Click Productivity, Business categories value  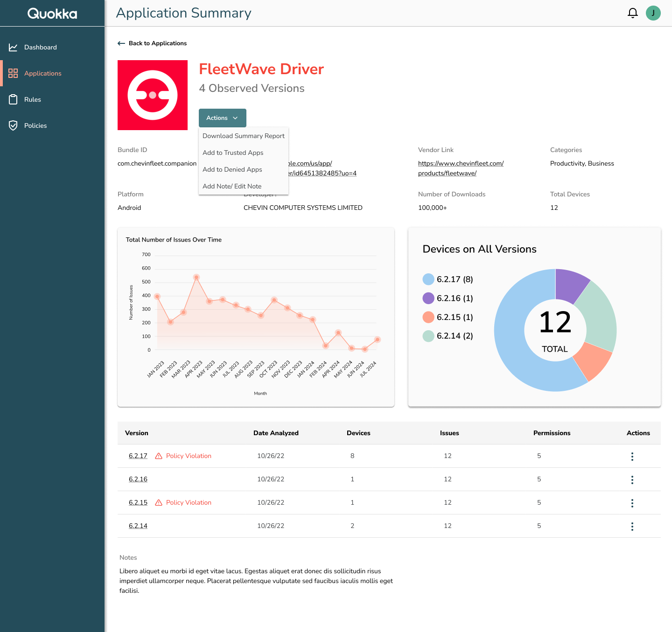[x=582, y=163]
